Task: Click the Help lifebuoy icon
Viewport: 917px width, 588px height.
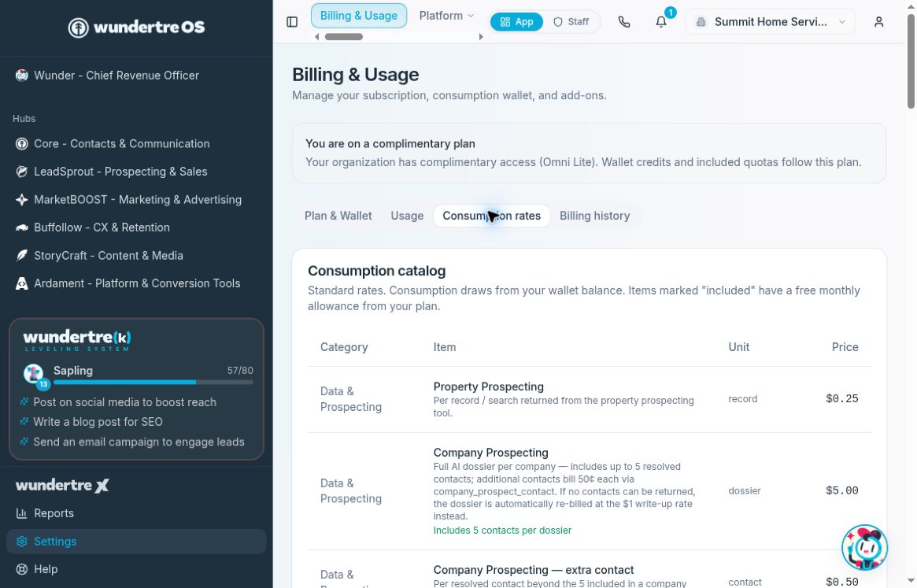Action: tap(21, 569)
